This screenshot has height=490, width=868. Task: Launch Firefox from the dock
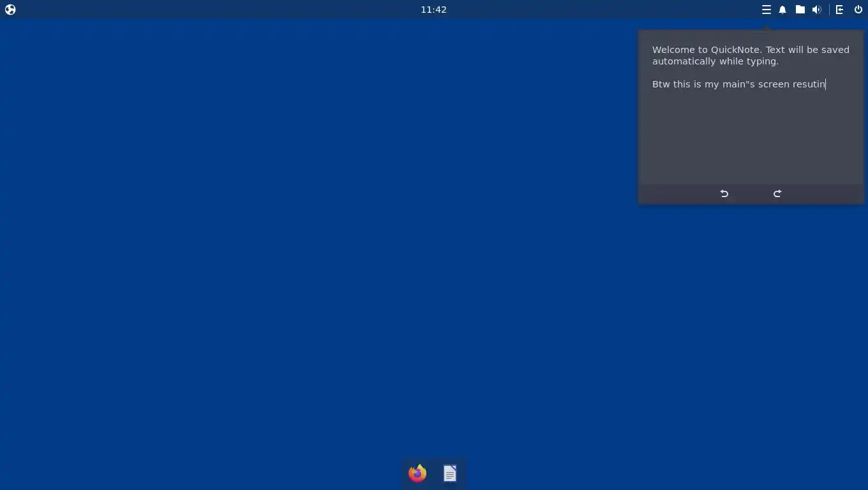(417, 473)
